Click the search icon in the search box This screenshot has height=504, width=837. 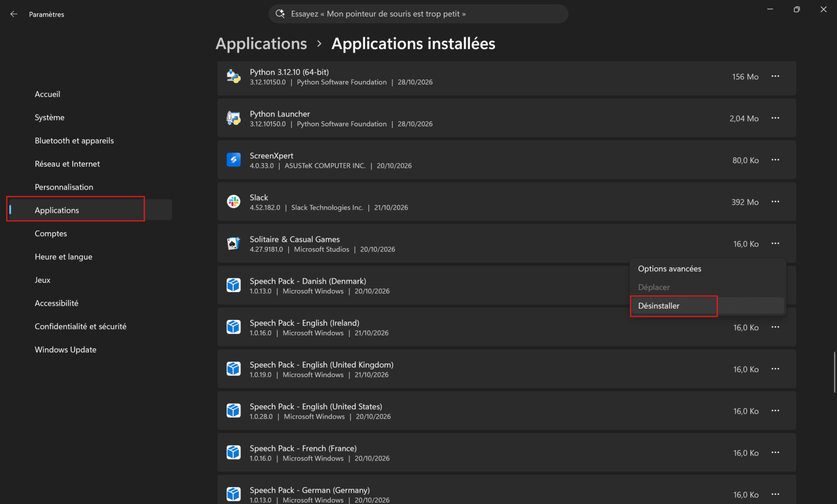[280, 14]
